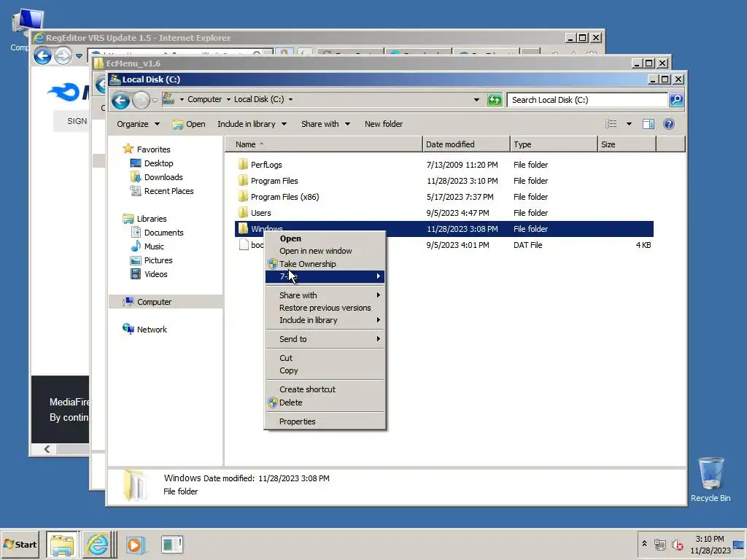Open recent pages dropdown near Forward button
747x560 pixels.
(155, 100)
